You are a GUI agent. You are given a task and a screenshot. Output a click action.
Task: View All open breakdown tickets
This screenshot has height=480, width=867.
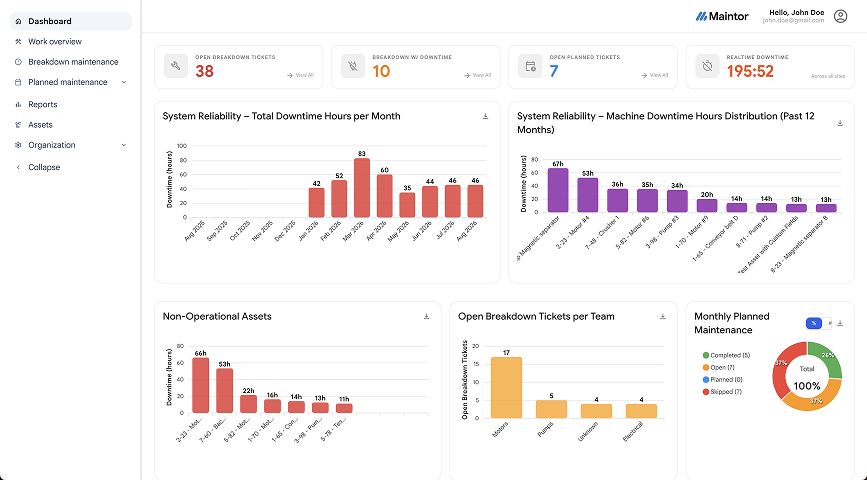pyautogui.click(x=300, y=75)
